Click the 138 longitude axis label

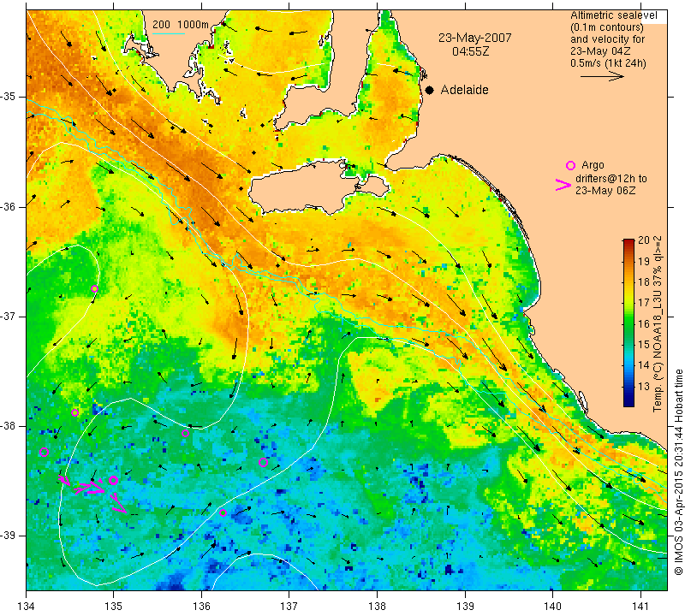pyautogui.click(x=377, y=606)
